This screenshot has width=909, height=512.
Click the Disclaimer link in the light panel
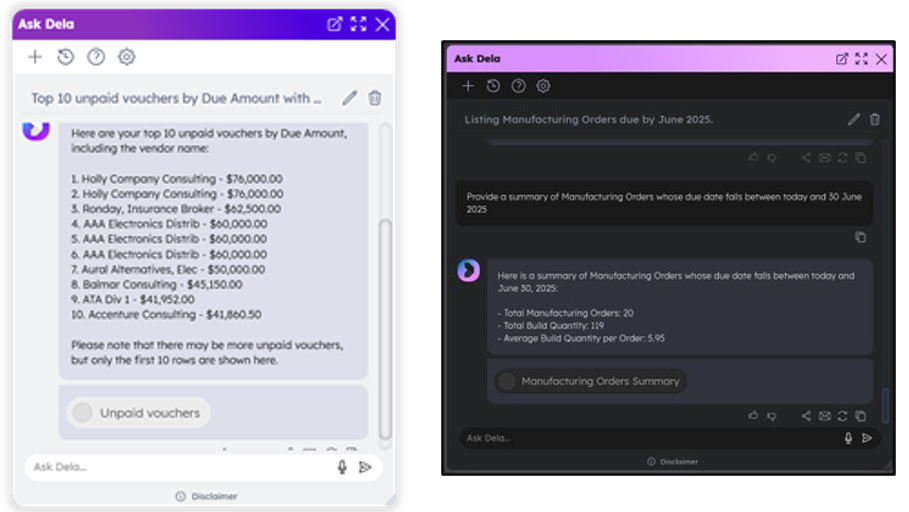[x=214, y=496]
